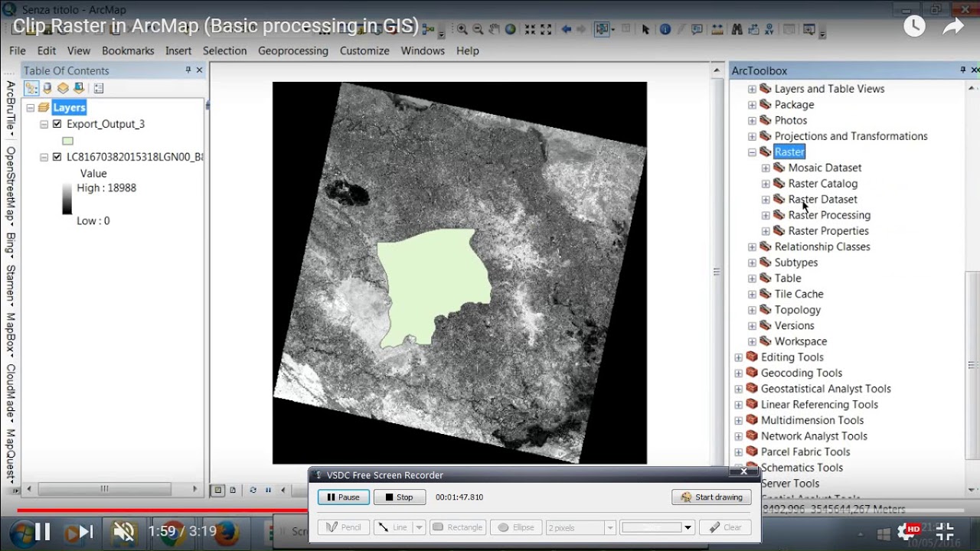Open the Insert menu
The width and height of the screenshot is (980, 551).
pos(178,51)
